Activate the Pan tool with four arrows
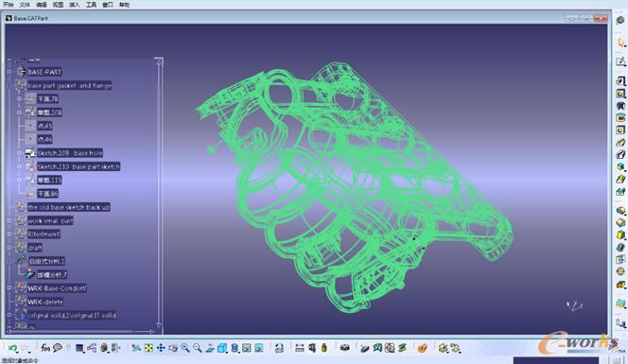 tap(161, 348)
